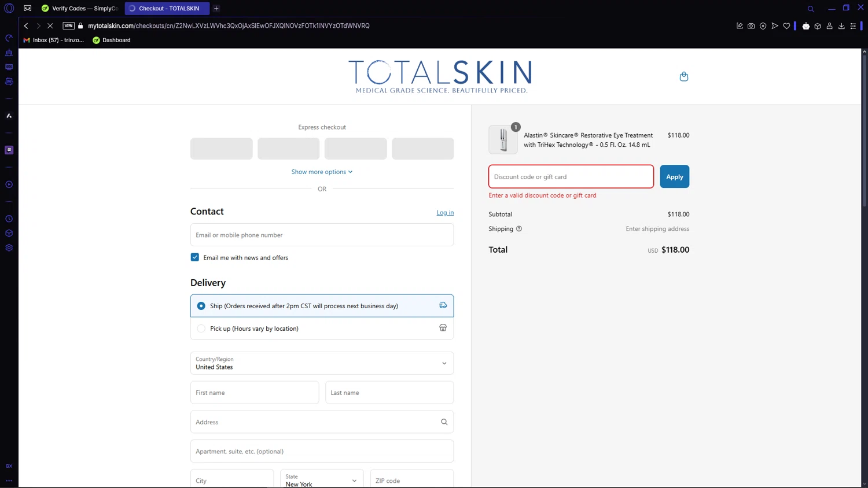Focus the Last name field
The width and height of the screenshot is (868, 488).
pos(389,393)
